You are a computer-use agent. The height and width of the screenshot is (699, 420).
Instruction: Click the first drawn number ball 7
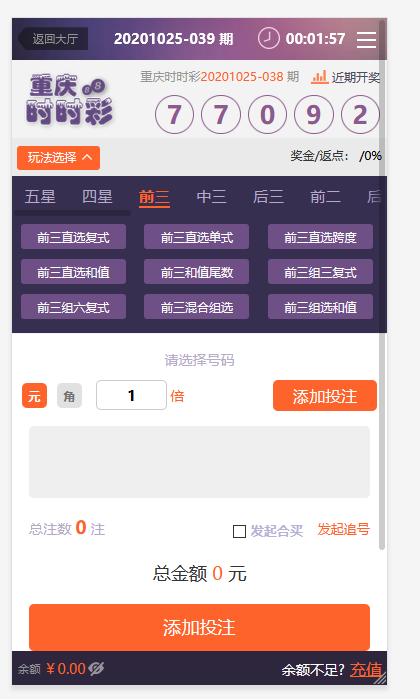point(174,115)
